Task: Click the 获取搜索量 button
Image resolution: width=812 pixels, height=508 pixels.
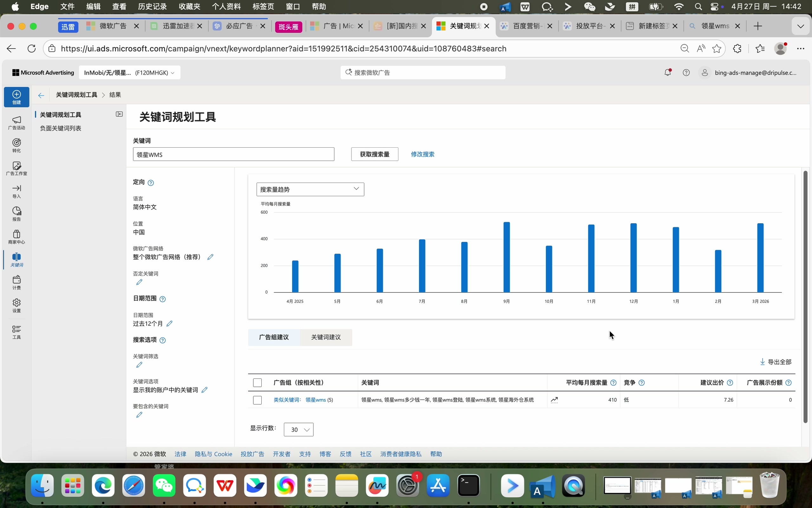Action: coord(375,154)
